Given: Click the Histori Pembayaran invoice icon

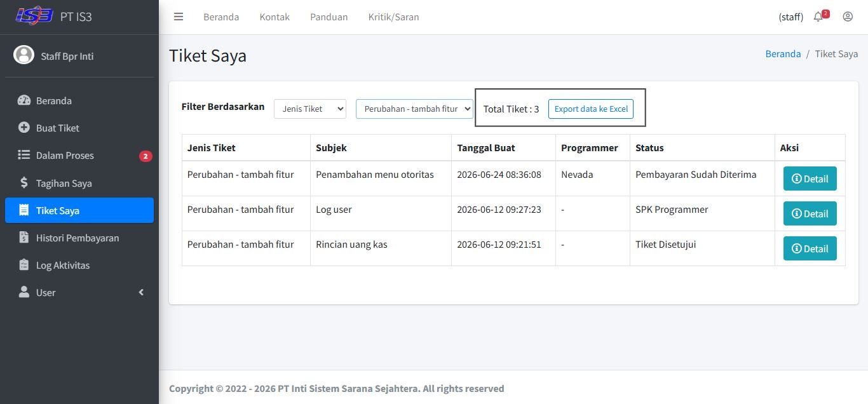Looking at the screenshot, I should [24, 238].
